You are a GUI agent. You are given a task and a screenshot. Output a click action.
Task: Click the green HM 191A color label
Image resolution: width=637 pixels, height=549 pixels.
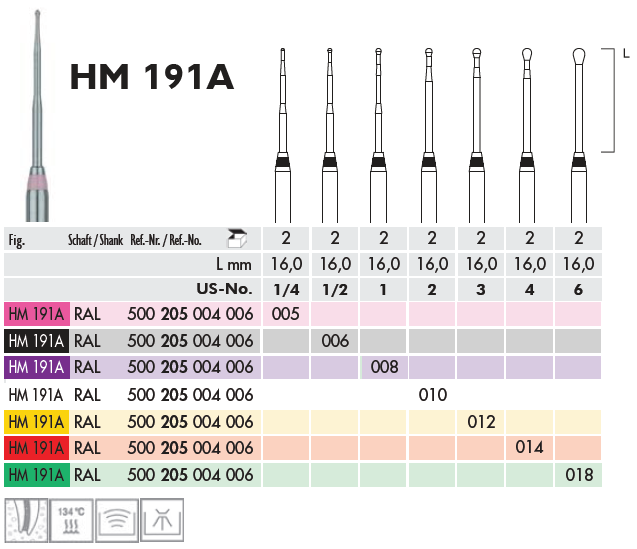pos(36,474)
